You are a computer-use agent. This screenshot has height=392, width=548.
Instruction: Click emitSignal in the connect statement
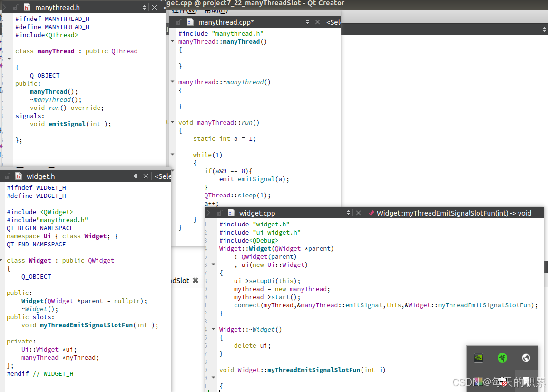point(363,305)
